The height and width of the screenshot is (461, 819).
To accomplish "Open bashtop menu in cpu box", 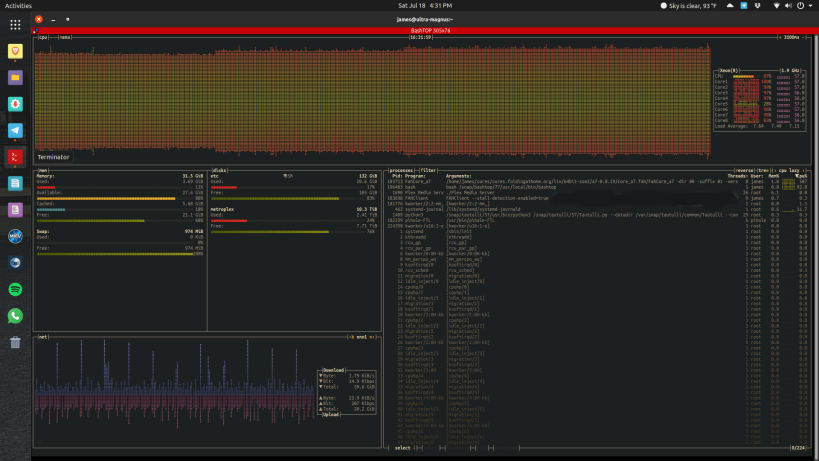I will point(65,38).
